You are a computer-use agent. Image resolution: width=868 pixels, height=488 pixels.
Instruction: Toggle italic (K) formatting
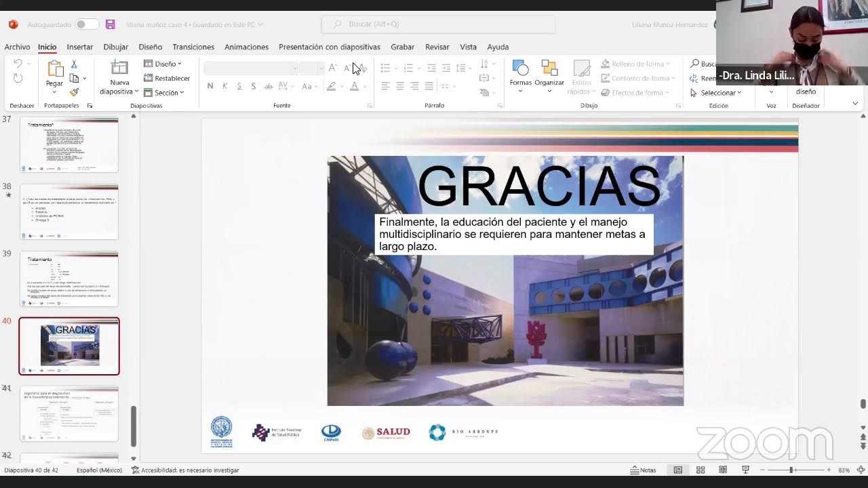click(224, 86)
